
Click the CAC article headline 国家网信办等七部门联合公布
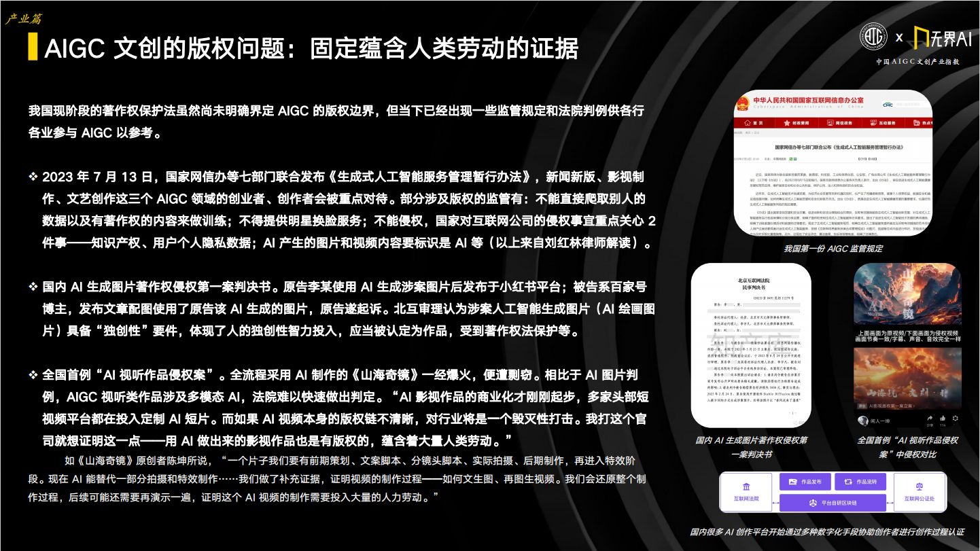point(839,147)
